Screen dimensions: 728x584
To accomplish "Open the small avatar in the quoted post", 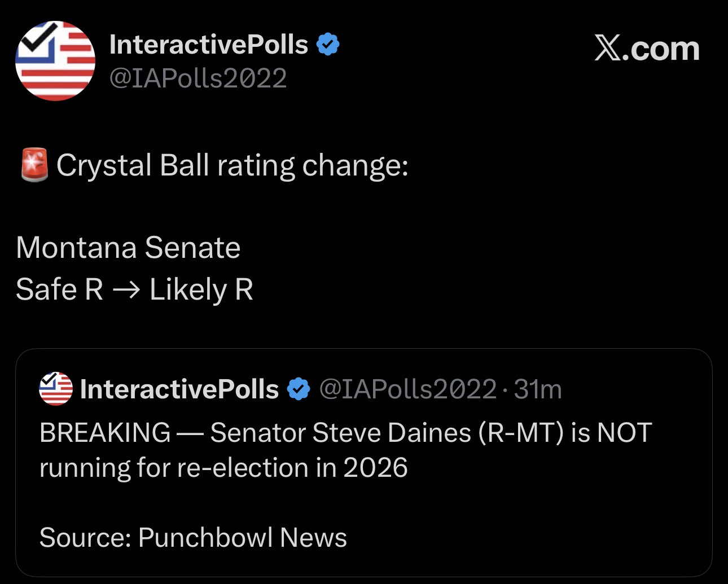I will coord(56,389).
